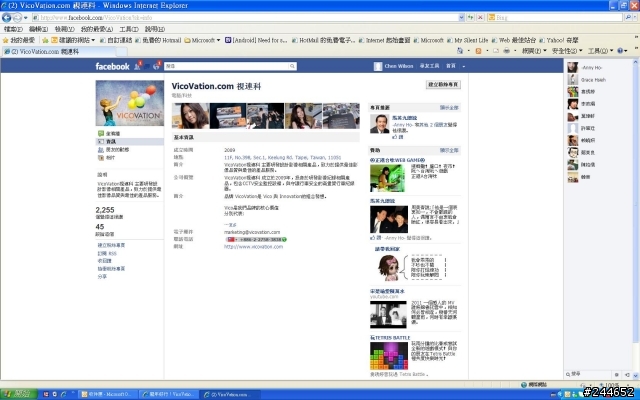The width and height of the screenshot is (640, 400).
Task: Open the Taipei address link 11F, No.398
Action: click(x=282, y=157)
